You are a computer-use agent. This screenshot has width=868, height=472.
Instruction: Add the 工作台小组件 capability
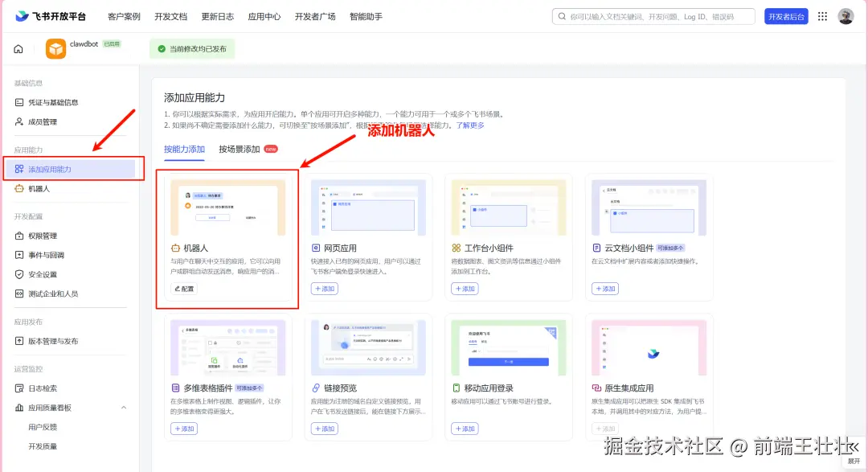coord(465,289)
